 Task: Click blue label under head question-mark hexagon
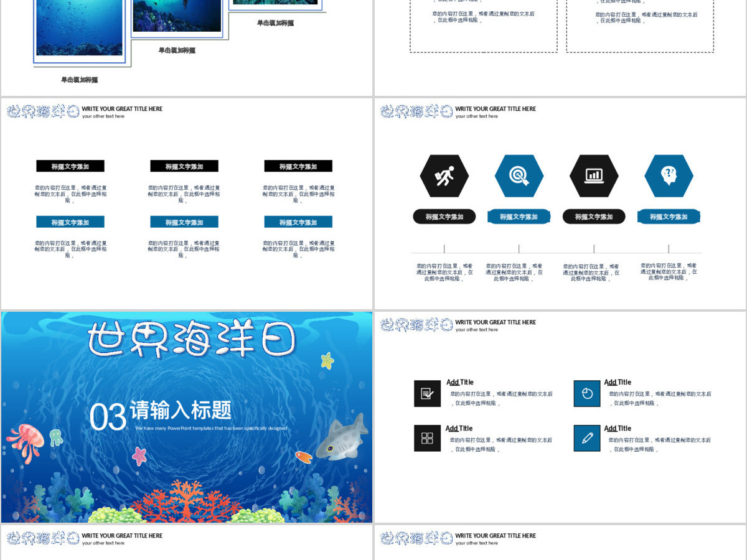tap(669, 217)
